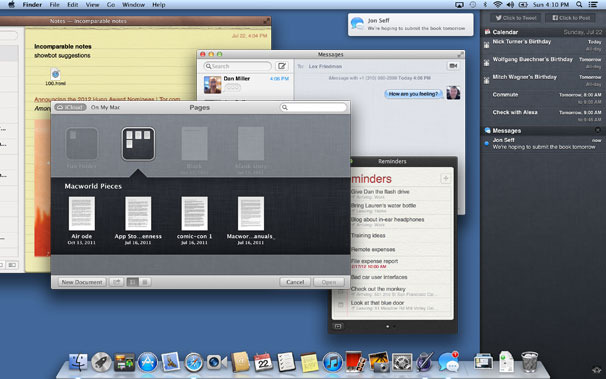Toggle the Reminders sidebar button at bottom
The height and width of the screenshot is (379, 606).
(338, 326)
